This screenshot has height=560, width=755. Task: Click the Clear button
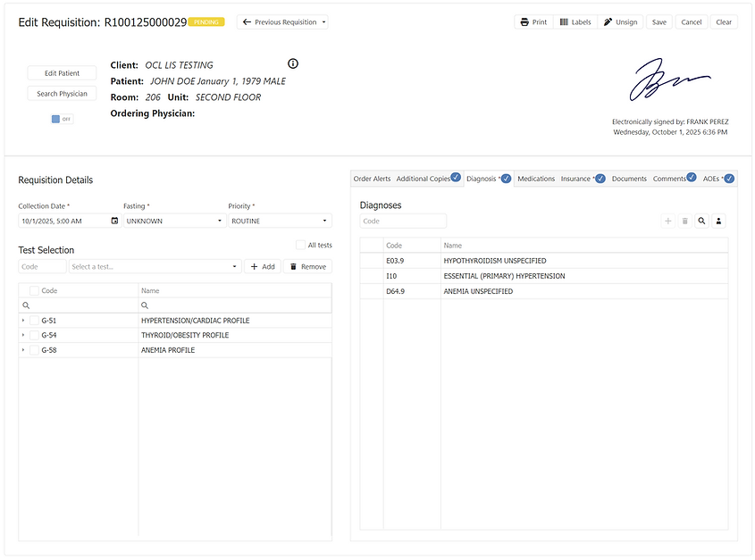pyautogui.click(x=724, y=22)
